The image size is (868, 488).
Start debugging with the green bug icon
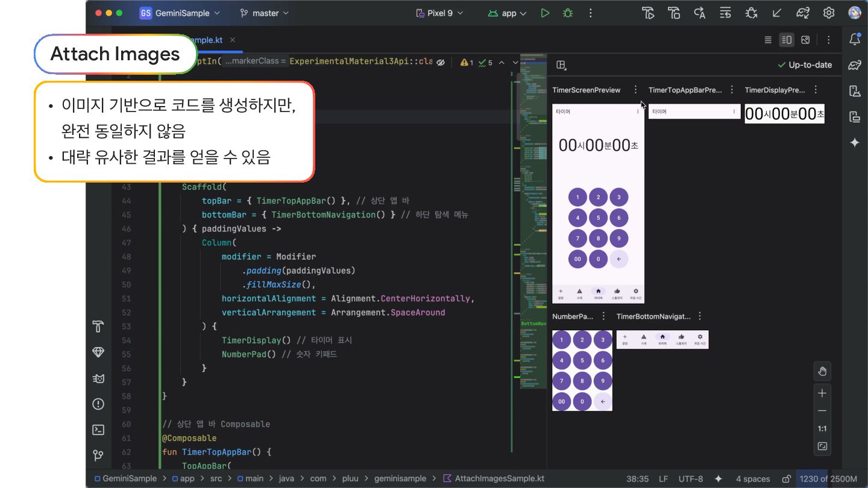(567, 13)
